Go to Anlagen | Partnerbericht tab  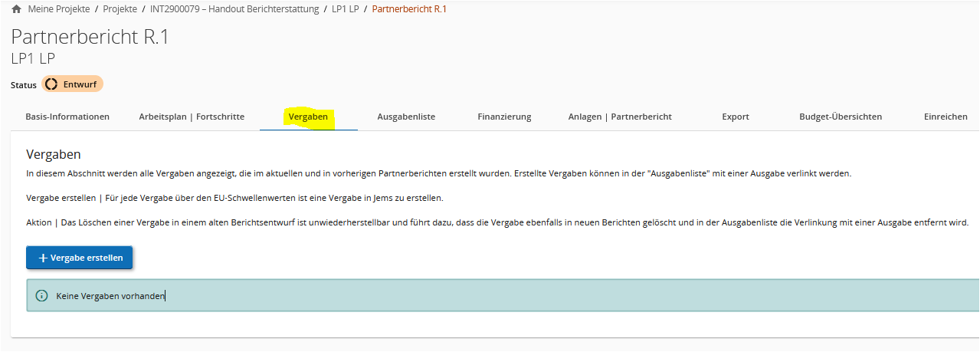620,117
